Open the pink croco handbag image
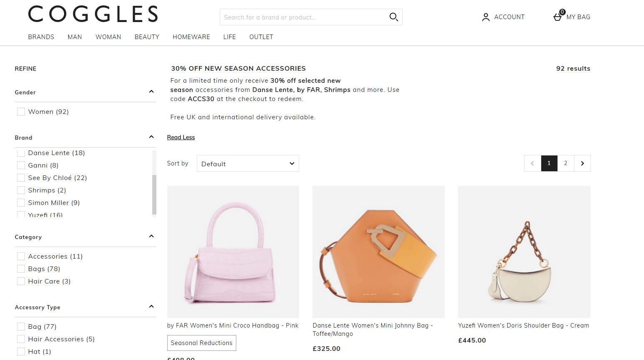The height and width of the screenshot is (360, 644). (233, 252)
